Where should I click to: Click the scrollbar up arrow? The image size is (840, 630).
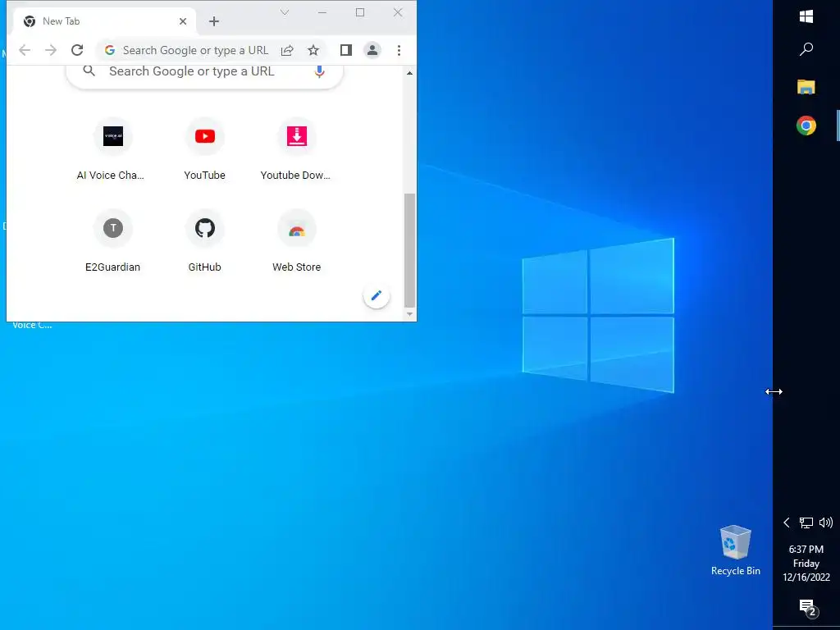click(410, 73)
